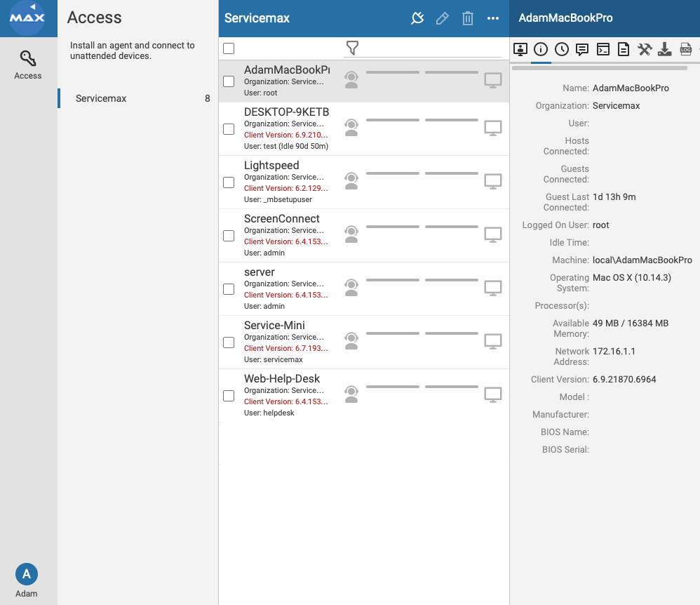
Task: Click 'Client Version: 6.9.210...' in DESKTOP-9KETB row
Action: pyautogui.click(x=286, y=135)
